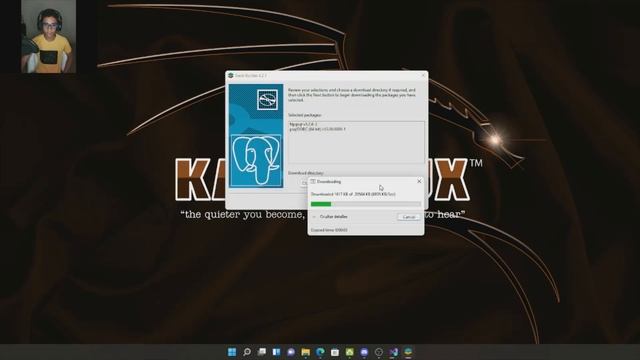Viewport: 640px width, 360px height.
Task: Click the elapsed time text
Action: coord(329,230)
